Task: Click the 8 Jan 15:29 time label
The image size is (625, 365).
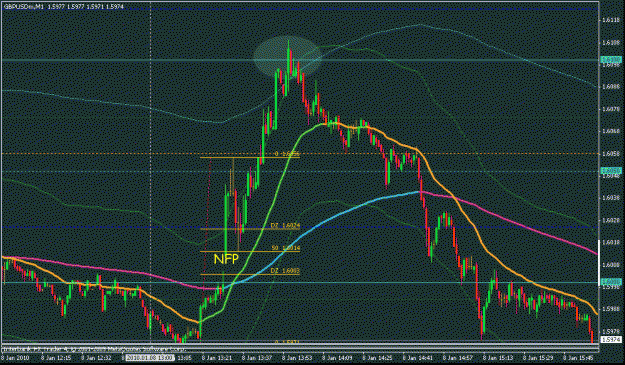Action: 538,358
